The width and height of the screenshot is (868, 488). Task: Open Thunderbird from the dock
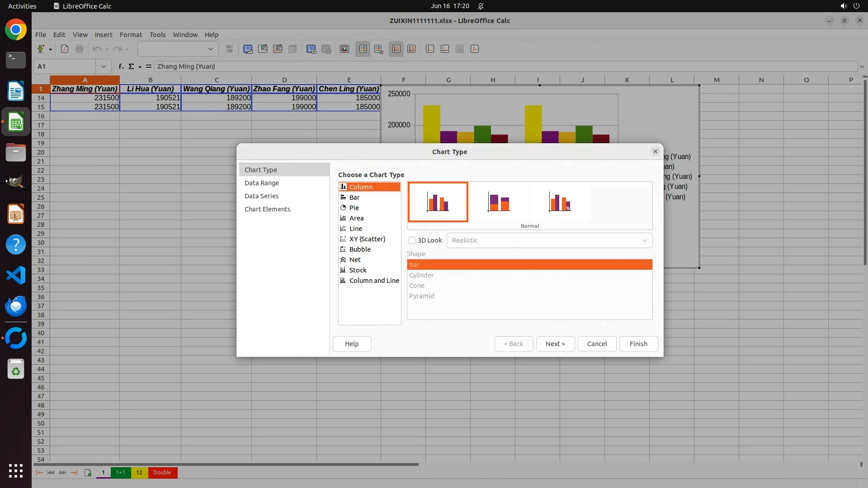pos(16,306)
